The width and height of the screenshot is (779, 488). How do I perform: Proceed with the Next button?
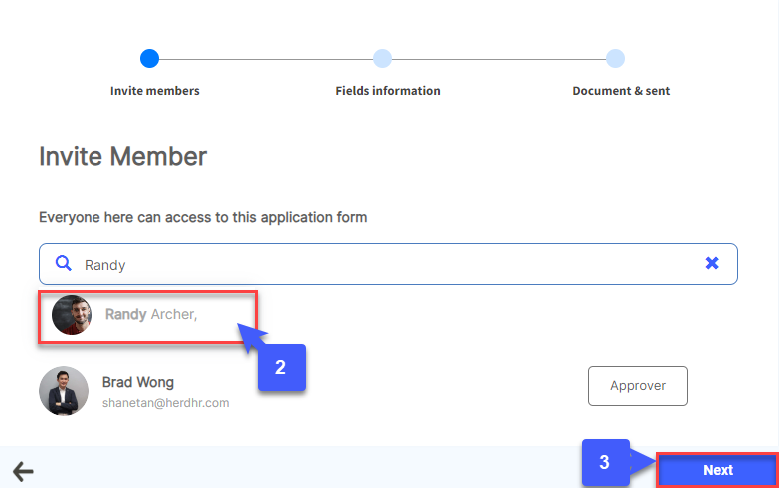717,470
